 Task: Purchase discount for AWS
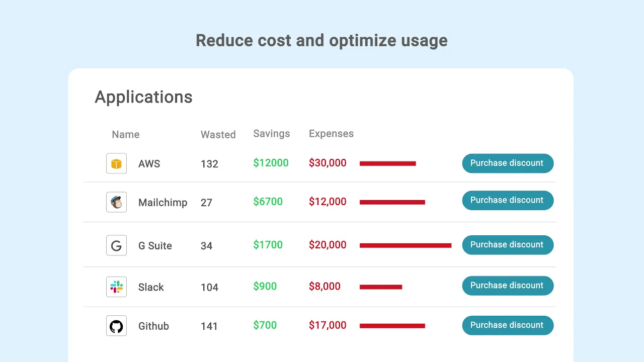pos(507,163)
